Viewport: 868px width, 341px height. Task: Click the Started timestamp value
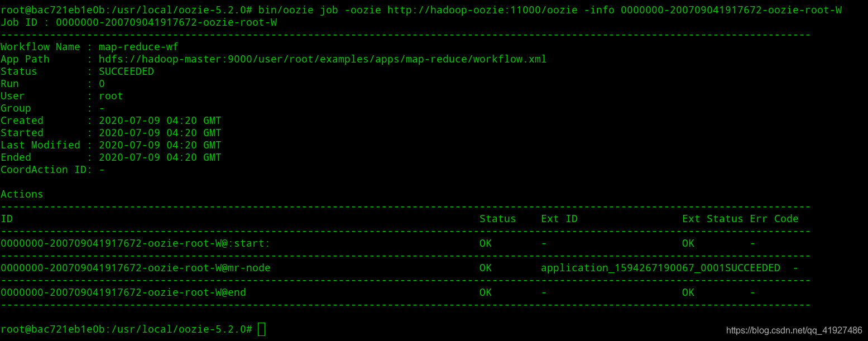click(160, 133)
